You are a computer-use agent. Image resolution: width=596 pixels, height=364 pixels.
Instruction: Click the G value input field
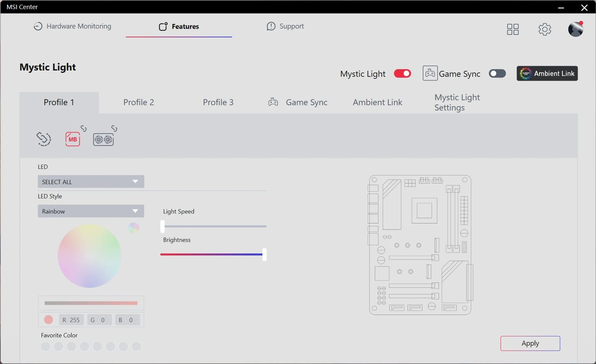[x=99, y=320]
